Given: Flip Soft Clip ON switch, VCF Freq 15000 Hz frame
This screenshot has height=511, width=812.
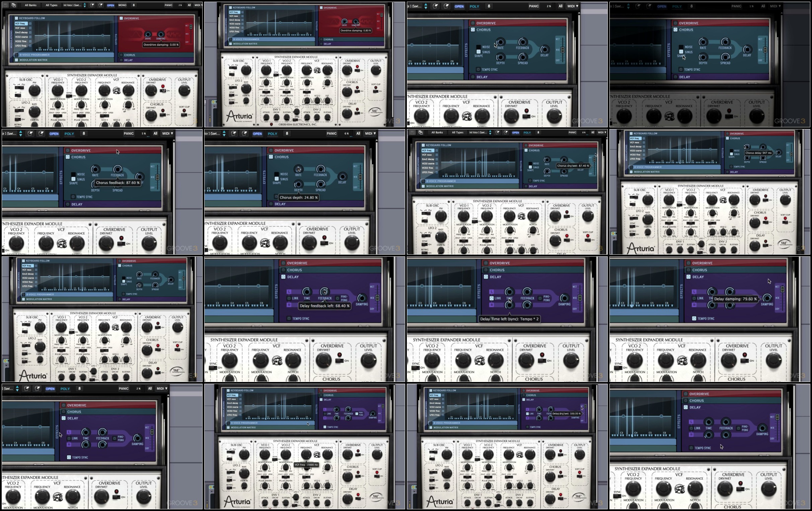Looking at the screenshot, I should pyautogui.click(x=376, y=476).
